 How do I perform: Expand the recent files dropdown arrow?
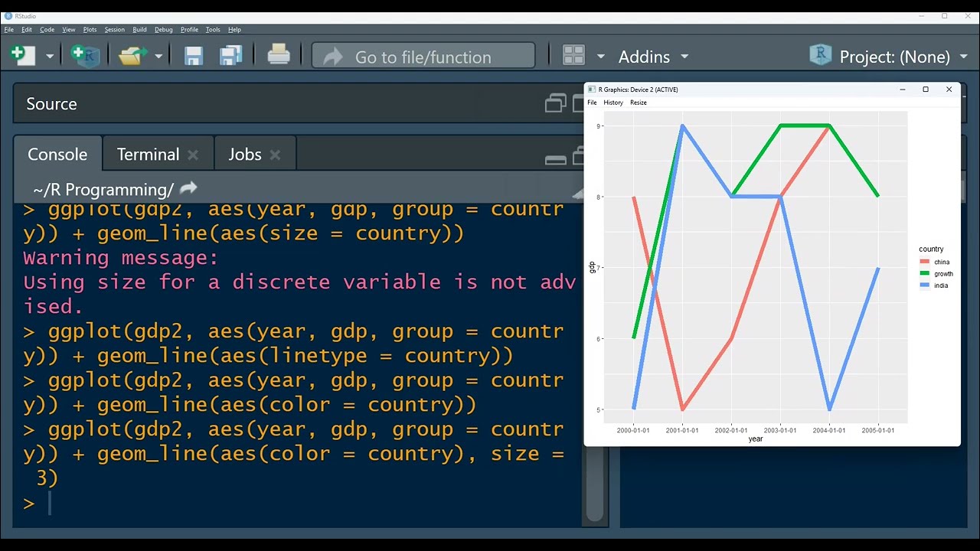(x=158, y=57)
